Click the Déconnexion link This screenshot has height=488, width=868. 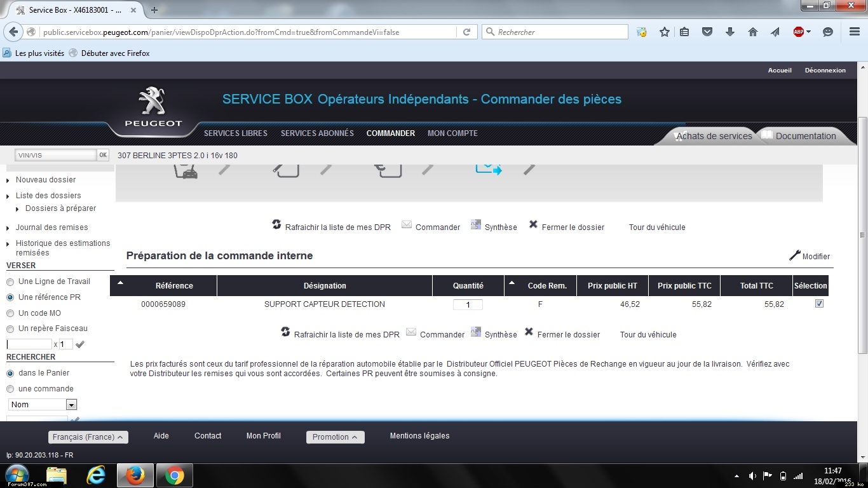[825, 71]
